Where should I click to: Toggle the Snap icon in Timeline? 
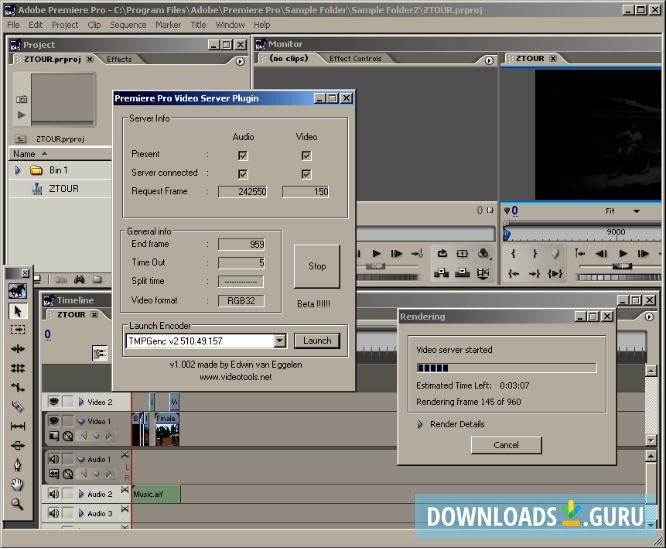coord(100,353)
